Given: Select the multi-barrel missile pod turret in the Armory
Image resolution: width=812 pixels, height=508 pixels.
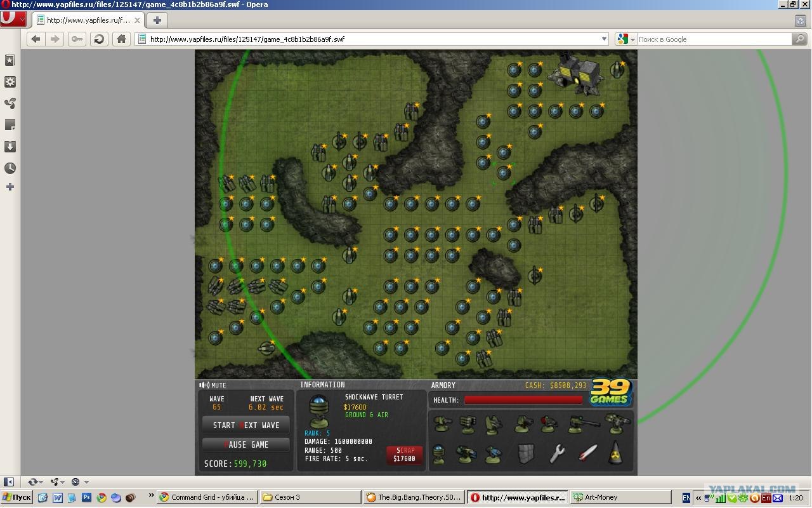Looking at the screenshot, I should 468,424.
